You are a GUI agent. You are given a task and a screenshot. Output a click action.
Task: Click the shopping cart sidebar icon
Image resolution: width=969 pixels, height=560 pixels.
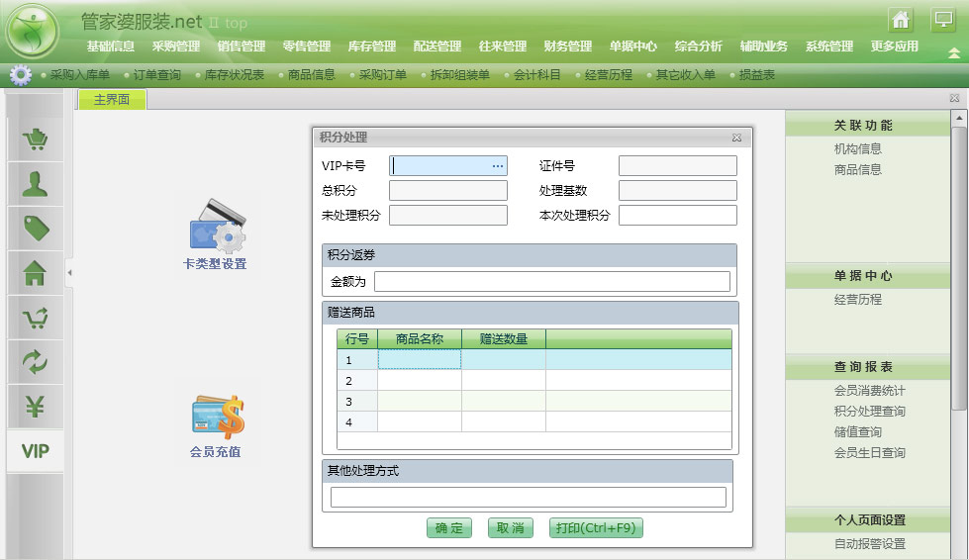coord(36,140)
